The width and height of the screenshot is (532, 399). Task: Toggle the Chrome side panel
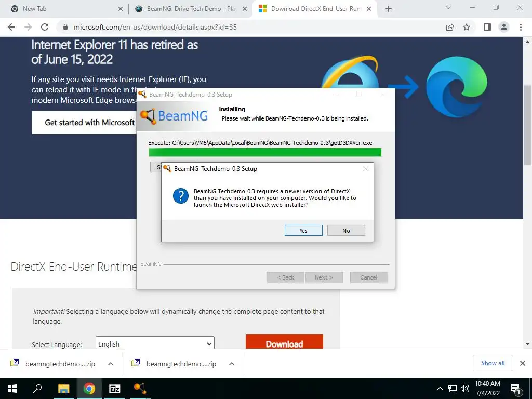487,27
